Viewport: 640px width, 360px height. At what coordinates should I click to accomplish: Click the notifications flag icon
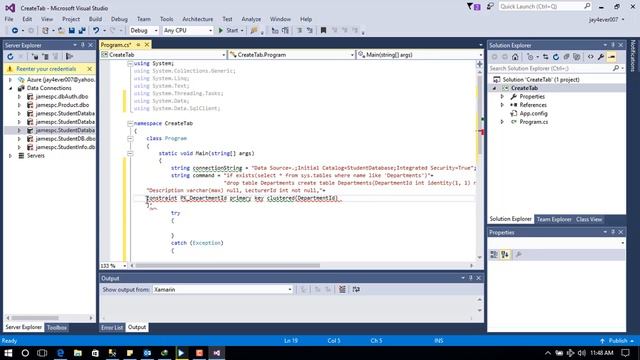[473, 7]
